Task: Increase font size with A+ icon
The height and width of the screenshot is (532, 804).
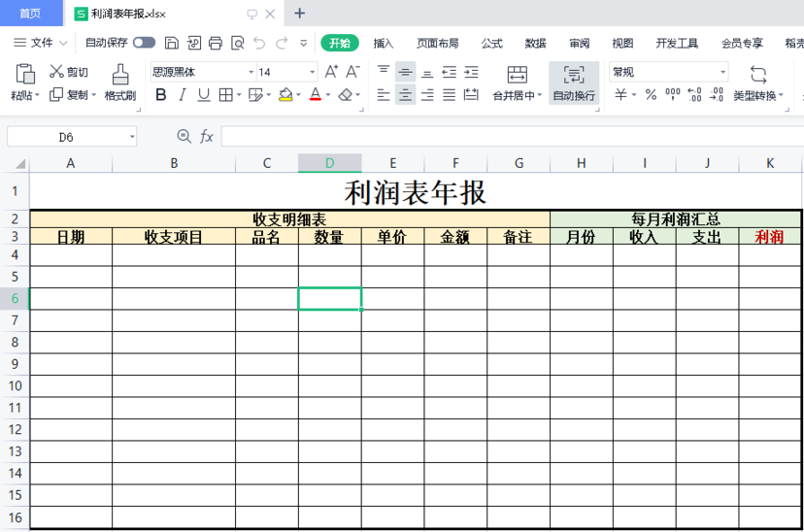Action: pyautogui.click(x=331, y=72)
